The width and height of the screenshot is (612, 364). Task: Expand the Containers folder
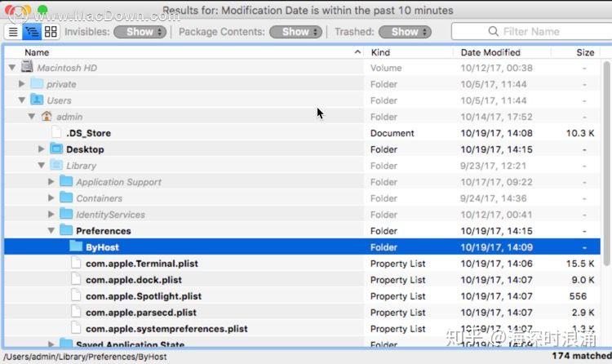(x=51, y=198)
